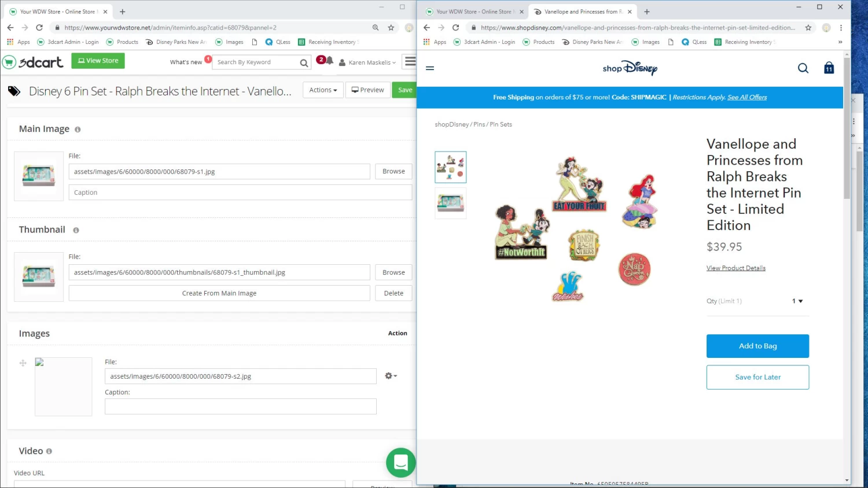
Task: Click the search magnifier in keyword box
Action: click(x=304, y=62)
